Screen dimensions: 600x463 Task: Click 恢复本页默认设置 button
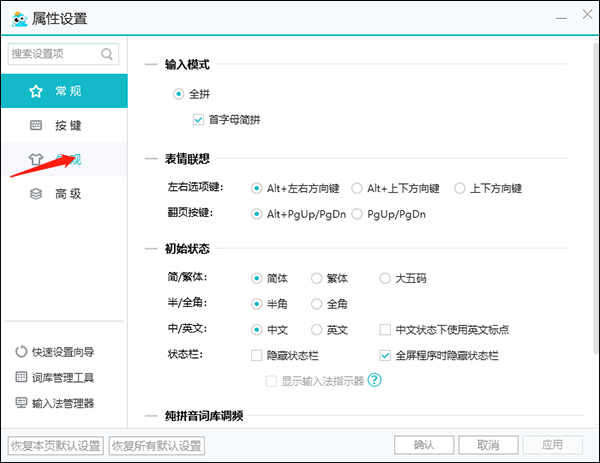pos(56,446)
